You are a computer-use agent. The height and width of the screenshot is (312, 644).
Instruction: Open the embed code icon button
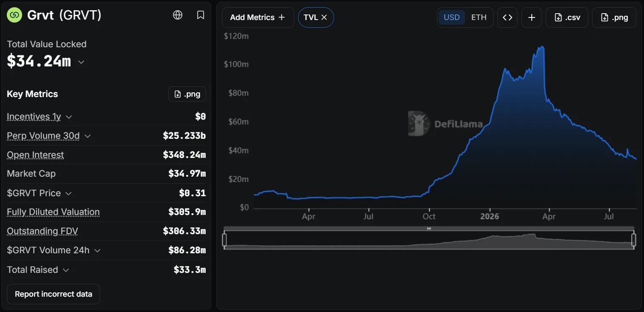(508, 17)
